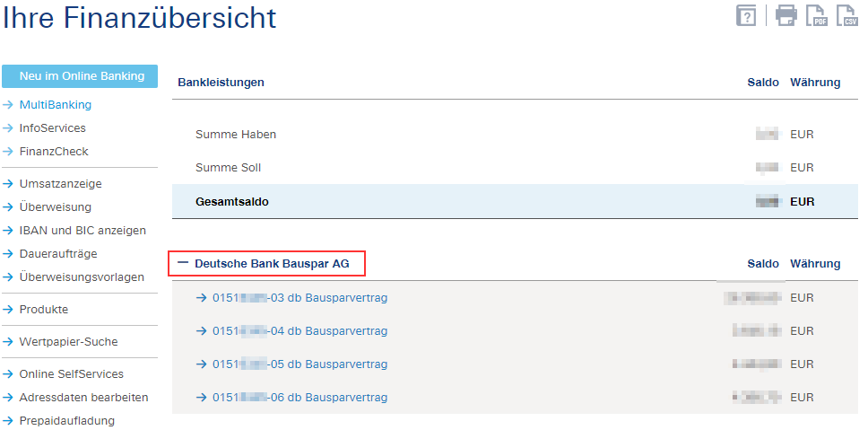Click the Bankleistungen table header
Viewport: 868px width, 430px height.
pyautogui.click(x=221, y=82)
